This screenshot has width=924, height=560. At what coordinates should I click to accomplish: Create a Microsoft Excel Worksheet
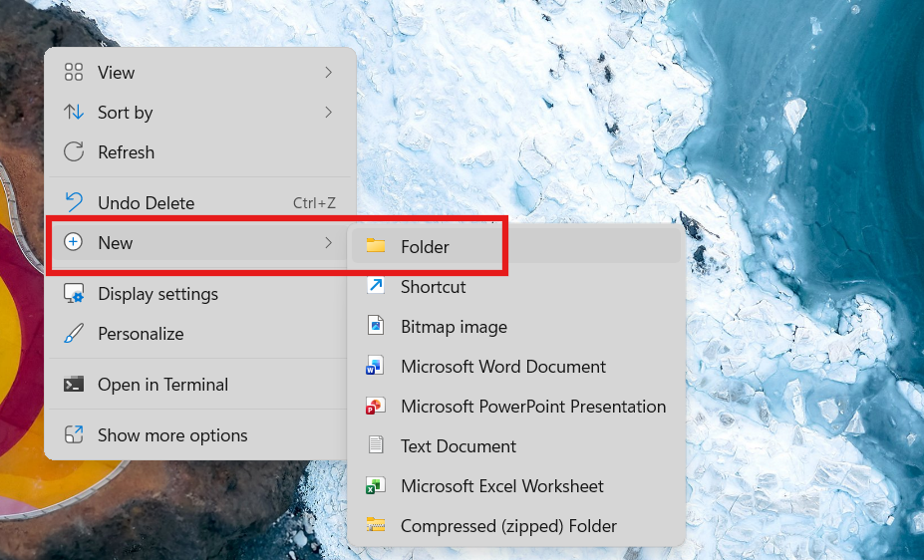[516, 486]
